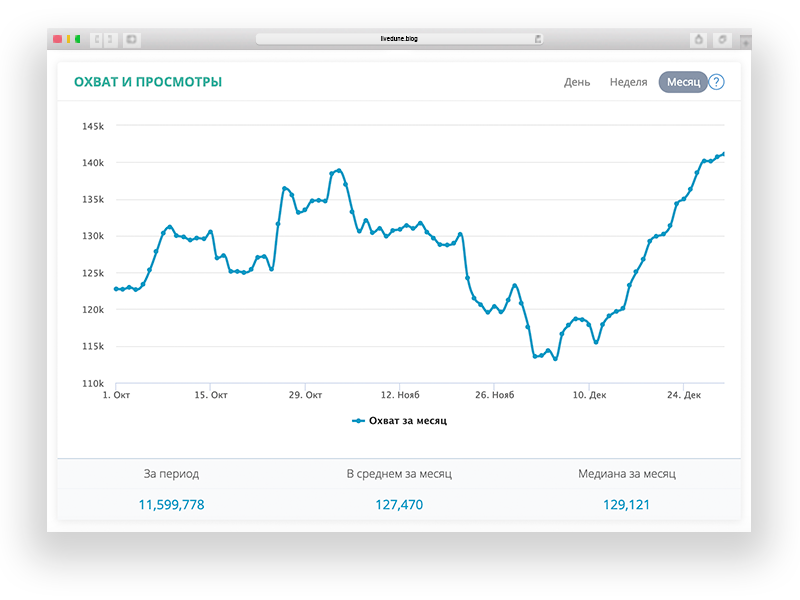Viewport: 800px width, 600px height.
Task: Open the tabs overview icon
Action: pos(722,39)
